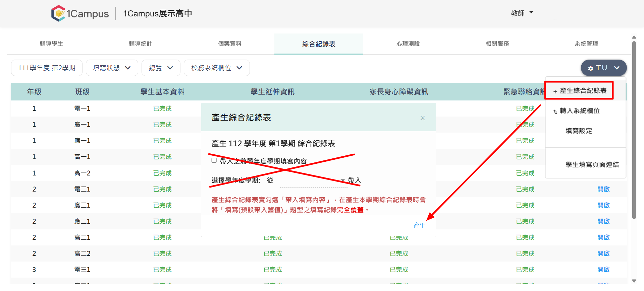Expand the 填寫狀態 filter dropdown
The image size is (644, 291).
[x=112, y=68]
